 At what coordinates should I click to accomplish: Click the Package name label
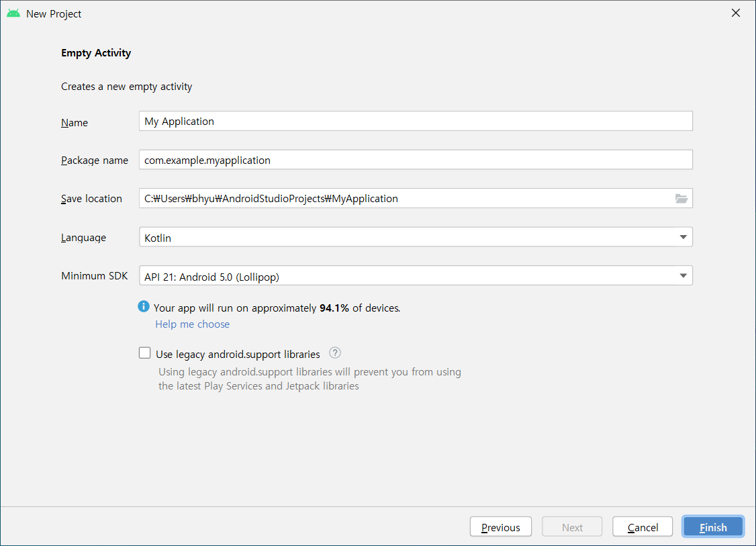95,161
